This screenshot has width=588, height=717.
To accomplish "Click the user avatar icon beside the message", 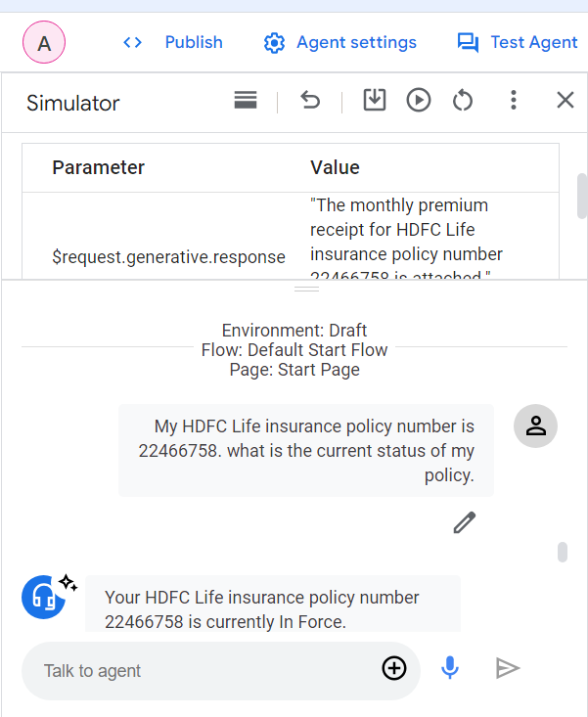I will (x=535, y=426).
